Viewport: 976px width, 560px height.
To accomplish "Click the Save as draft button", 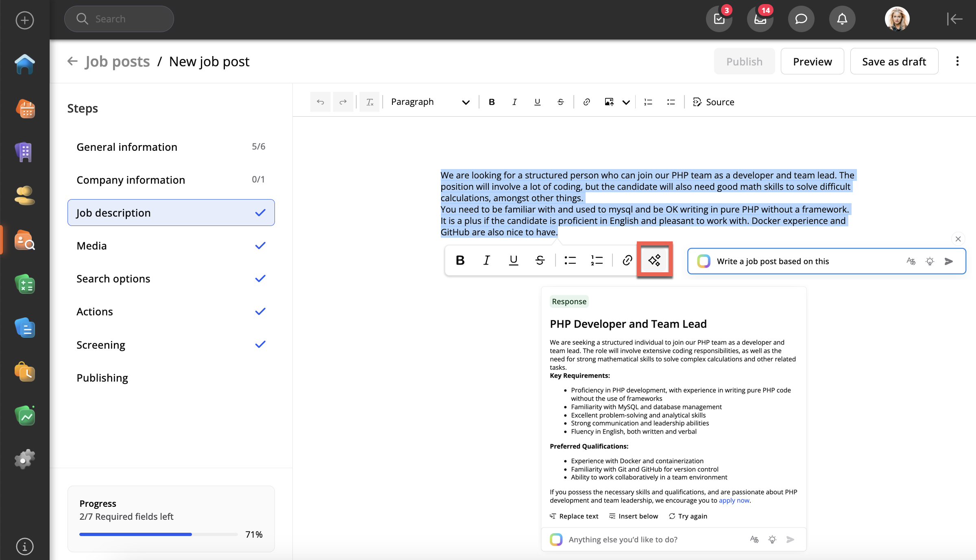I will pos(894,61).
